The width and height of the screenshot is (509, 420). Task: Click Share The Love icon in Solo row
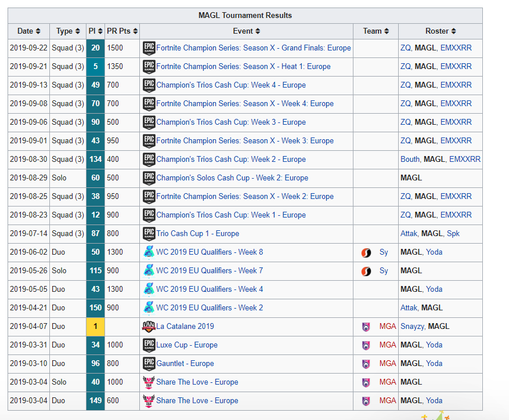(x=149, y=382)
